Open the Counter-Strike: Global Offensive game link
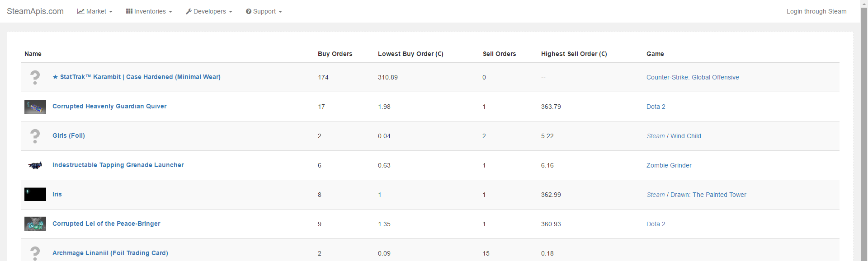 693,77
